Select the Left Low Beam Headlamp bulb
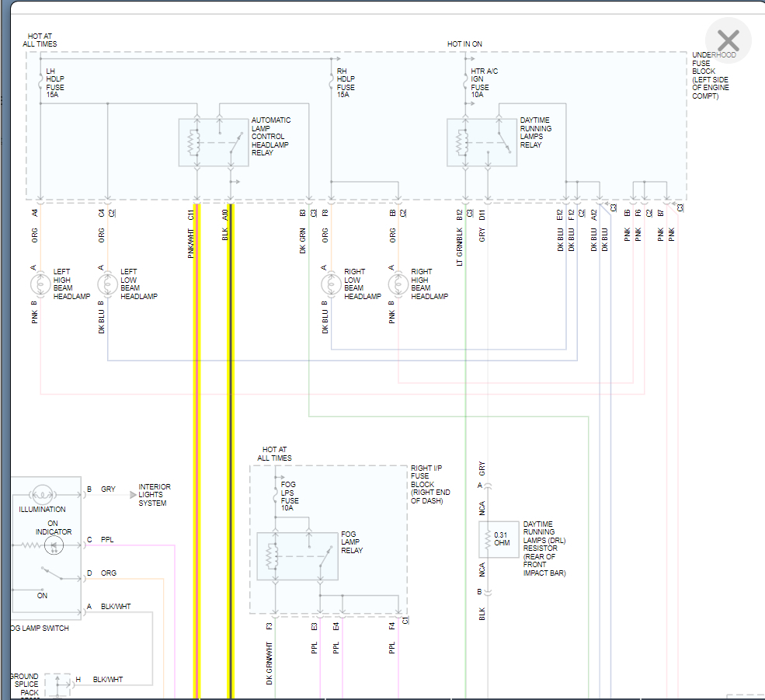Image resolution: width=765 pixels, height=700 pixels. tap(107, 284)
